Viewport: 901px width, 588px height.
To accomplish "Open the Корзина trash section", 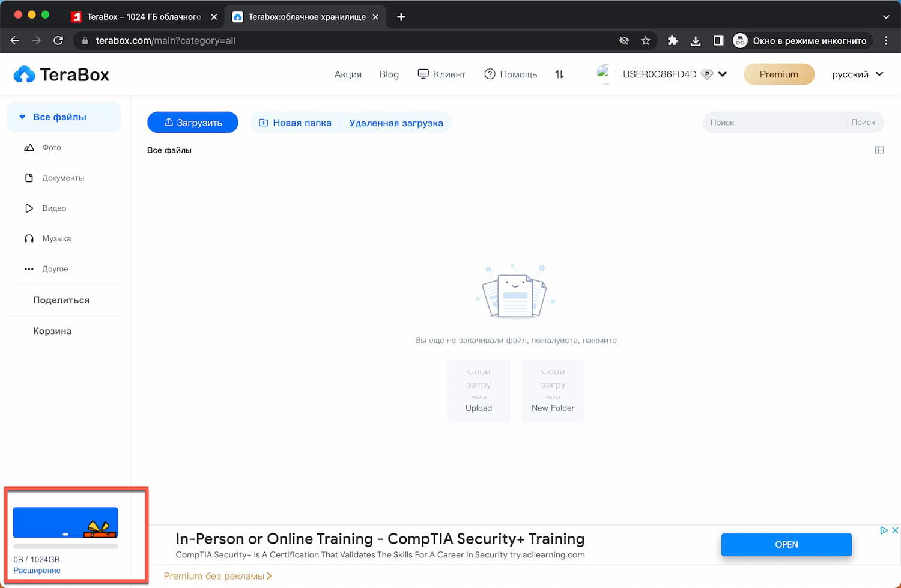I will point(52,331).
